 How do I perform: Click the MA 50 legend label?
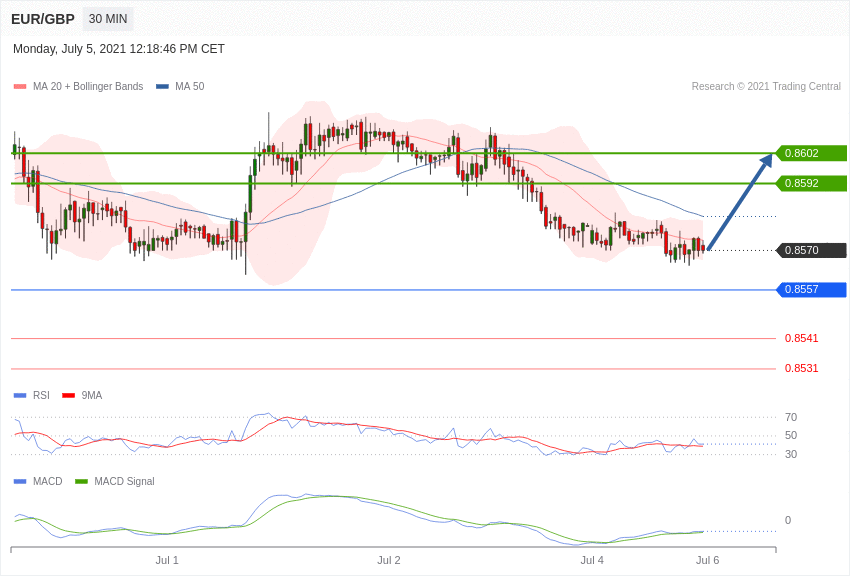click(189, 86)
